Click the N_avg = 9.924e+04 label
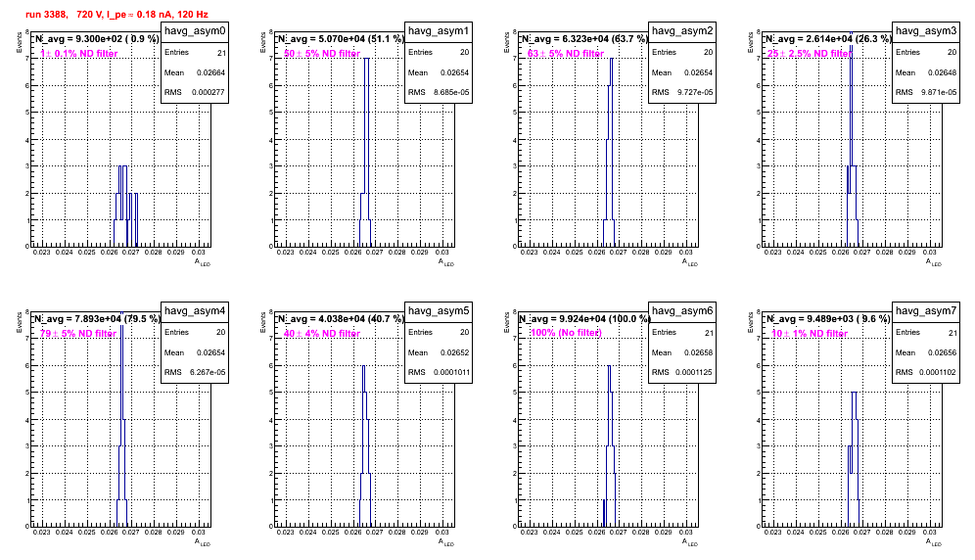 point(584,318)
